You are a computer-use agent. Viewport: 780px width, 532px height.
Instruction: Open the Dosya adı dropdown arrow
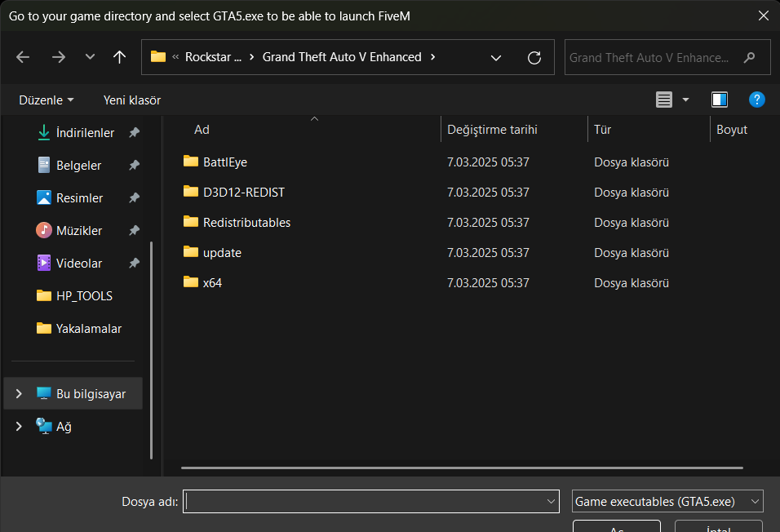(551, 502)
